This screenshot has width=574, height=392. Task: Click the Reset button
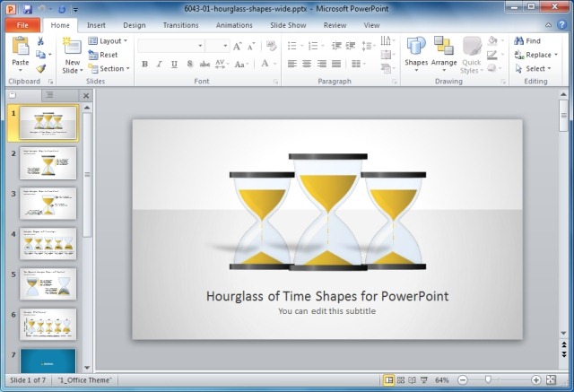(x=103, y=55)
